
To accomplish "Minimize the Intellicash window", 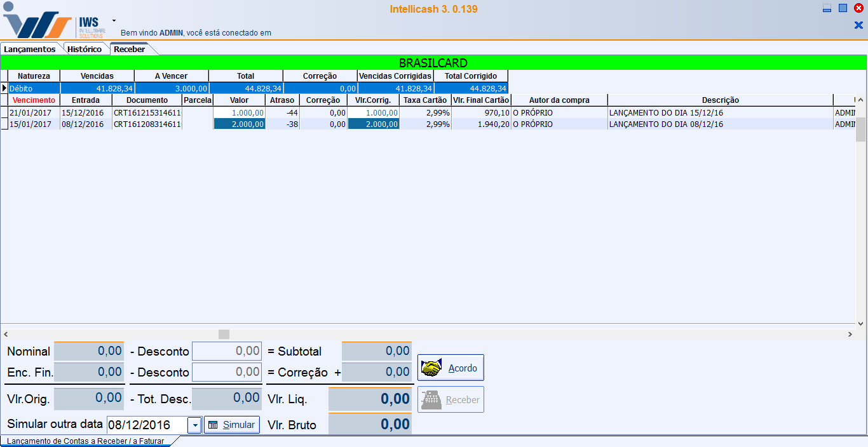I will coord(827,8).
